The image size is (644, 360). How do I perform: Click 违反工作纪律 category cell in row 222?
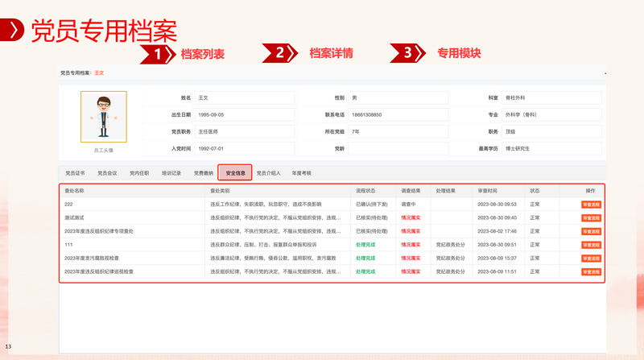[x=266, y=205]
